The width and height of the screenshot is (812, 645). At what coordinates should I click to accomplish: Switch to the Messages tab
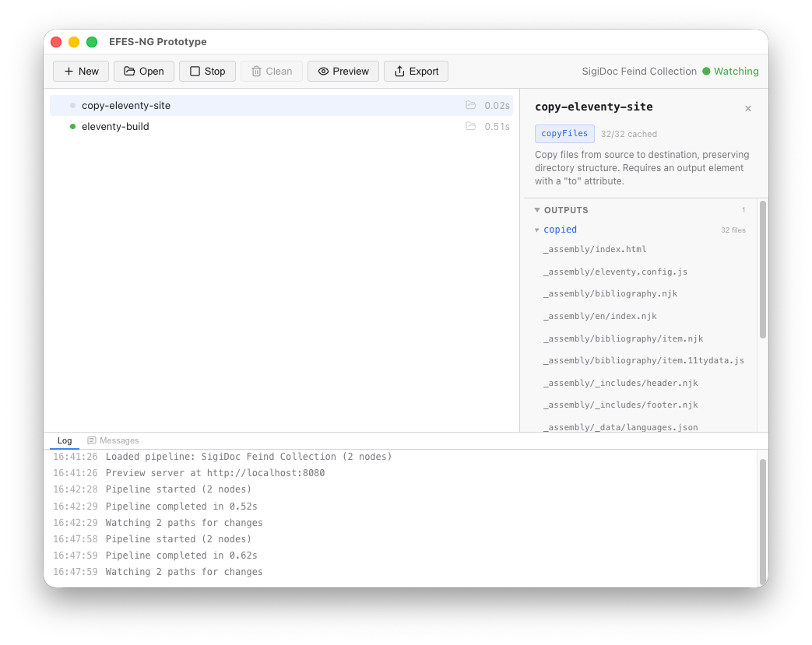[113, 440]
